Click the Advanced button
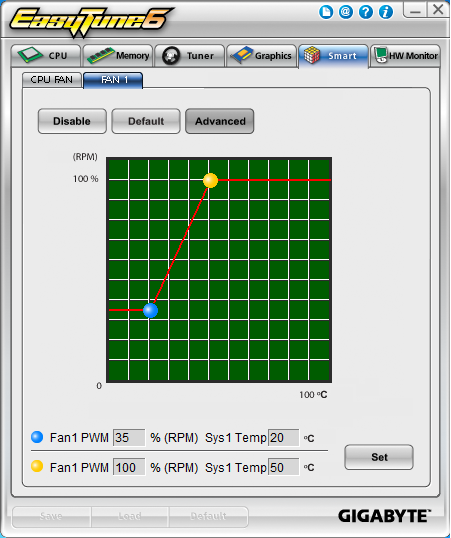This screenshot has height=538, width=451. tap(220, 121)
